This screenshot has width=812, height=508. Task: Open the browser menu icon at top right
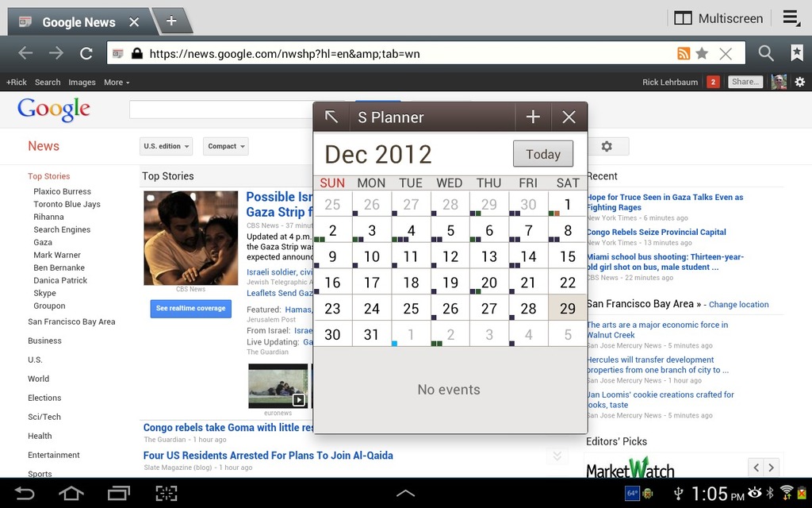coord(791,18)
